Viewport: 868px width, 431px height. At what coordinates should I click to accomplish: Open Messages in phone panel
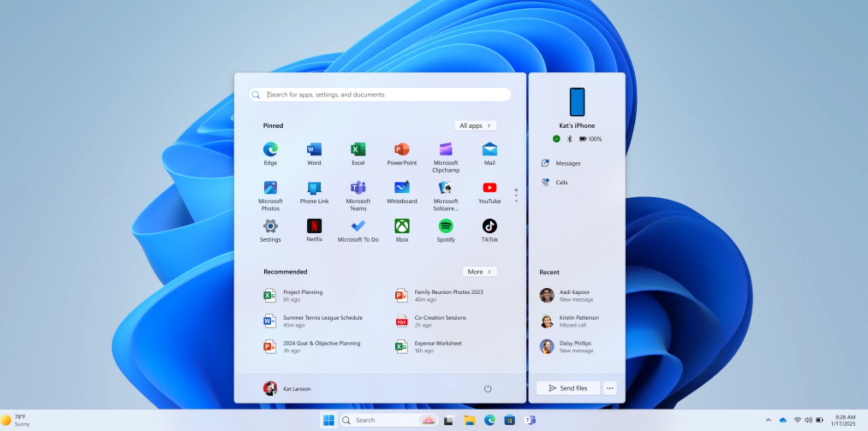click(x=561, y=163)
